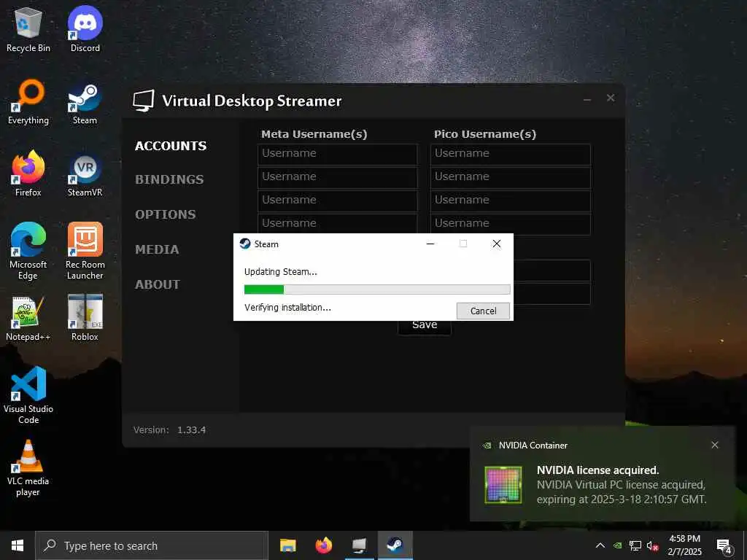Click the first Meta Username field
The height and width of the screenshot is (560, 747).
coord(337,155)
